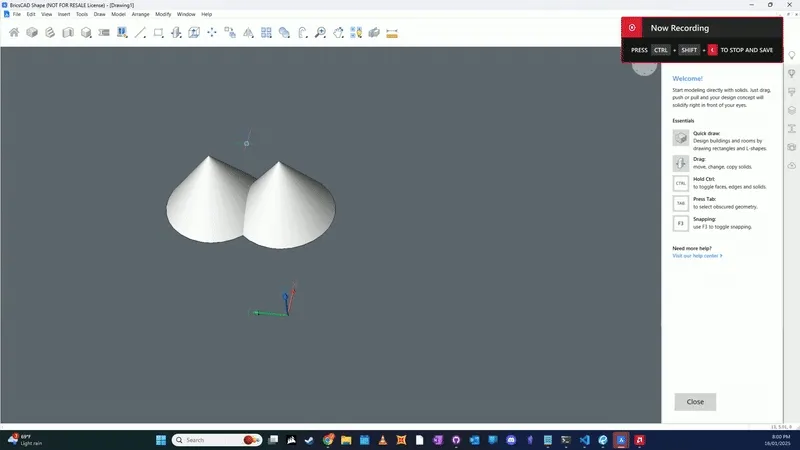800x450 pixels.
Task: Click the F3 snapping key tile
Action: [x=681, y=223]
